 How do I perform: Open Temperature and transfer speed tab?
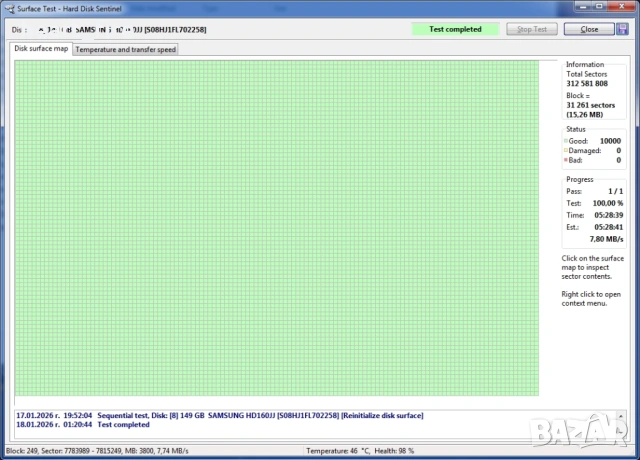[x=126, y=49]
